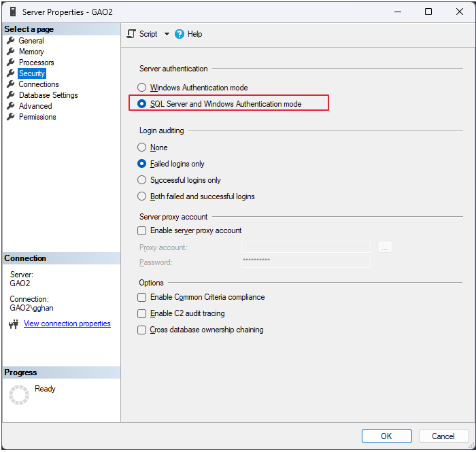Click wrench icon beside Advanced

(x=11, y=106)
